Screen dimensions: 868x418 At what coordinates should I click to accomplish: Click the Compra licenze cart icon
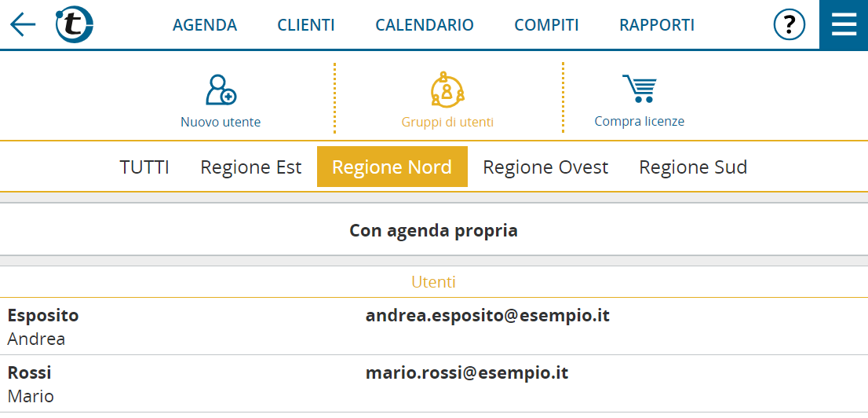(640, 88)
